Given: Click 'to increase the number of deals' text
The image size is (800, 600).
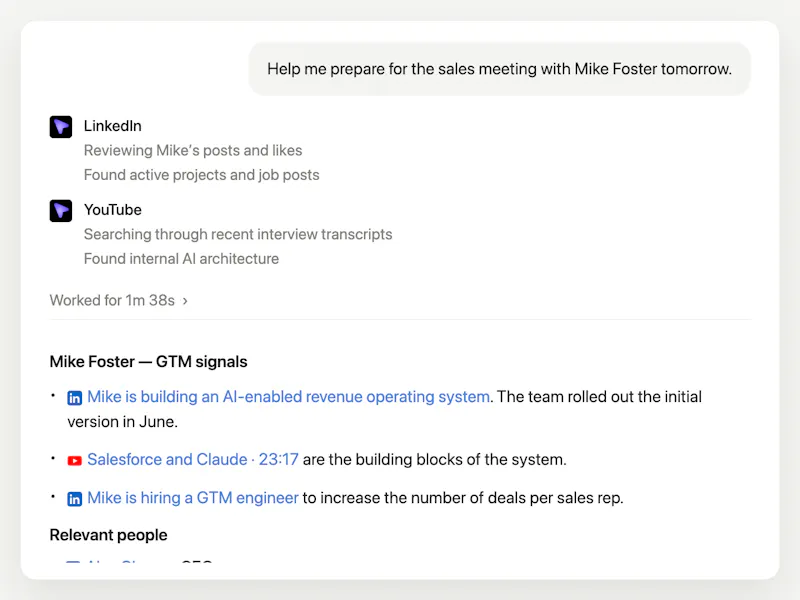Looking at the screenshot, I should click(415, 497).
